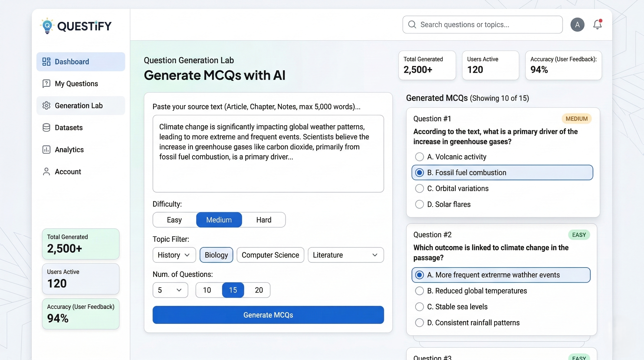The height and width of the screenshot is (360, 644).
Task: Open notifications via the bell icon
Action: pyautogui.click(x=597, y=25)
